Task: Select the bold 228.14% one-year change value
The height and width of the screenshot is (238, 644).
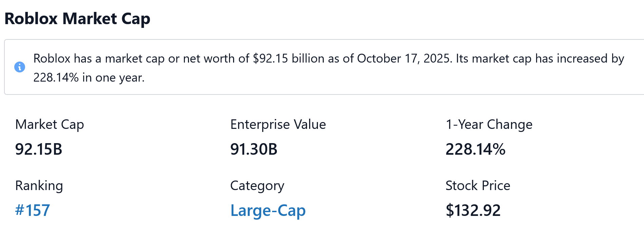Action: 475,149
